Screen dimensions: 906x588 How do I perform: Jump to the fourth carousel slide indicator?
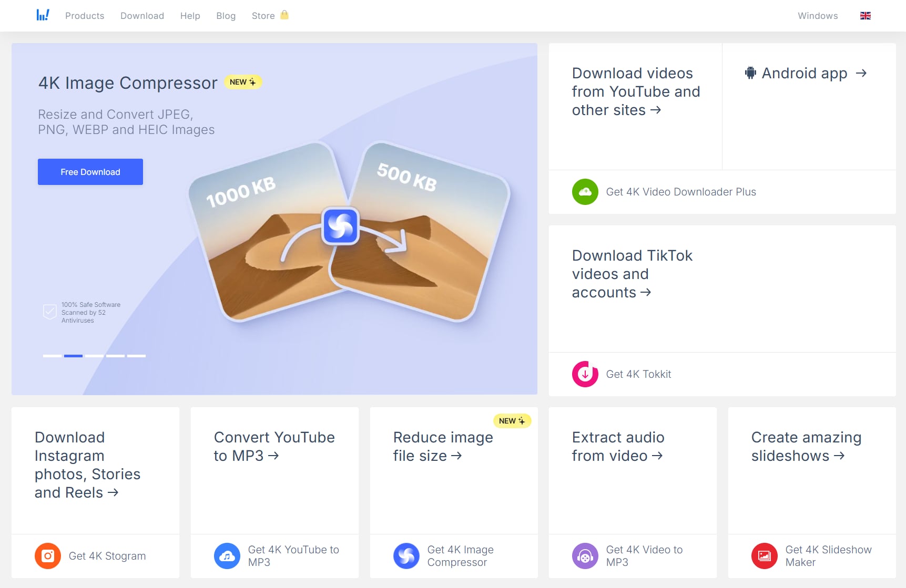115,356
